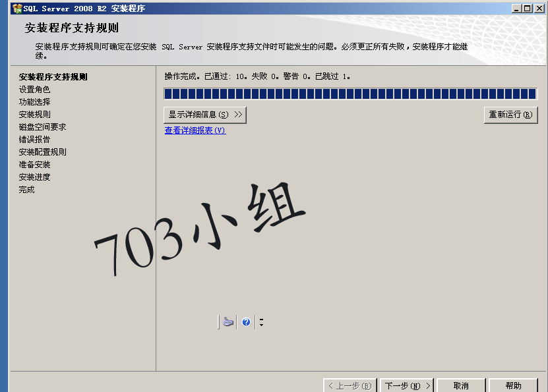Select 磁盘空间要求 step in sidebar
Screen dimensions: 548x392
point(42,127)
